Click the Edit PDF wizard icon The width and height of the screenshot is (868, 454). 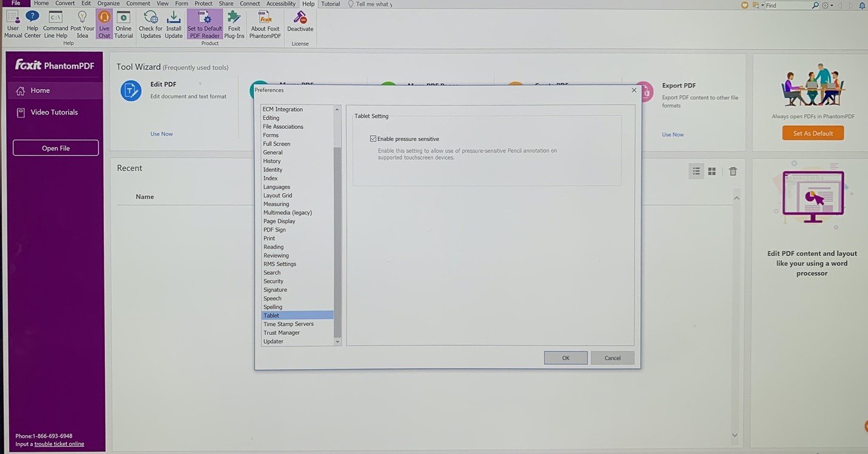pyautogui.click(x=131, y=91)
